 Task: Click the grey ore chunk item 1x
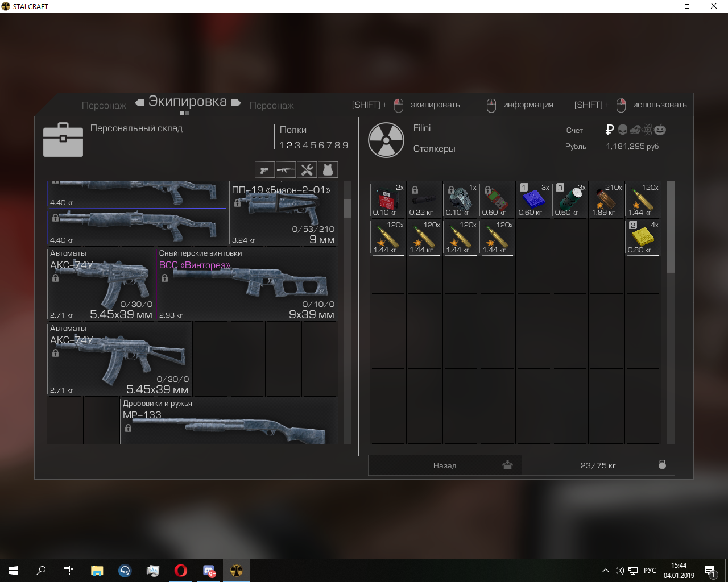click(461, 199)
